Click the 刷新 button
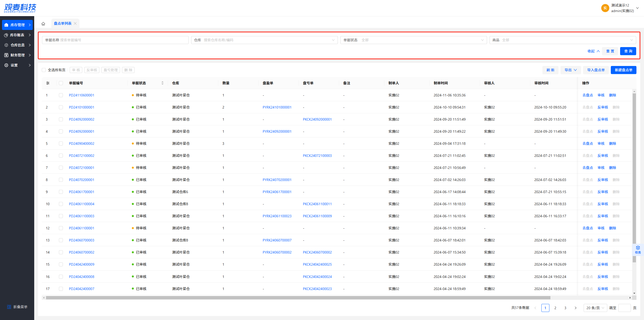644x320 pixels. 550,70
